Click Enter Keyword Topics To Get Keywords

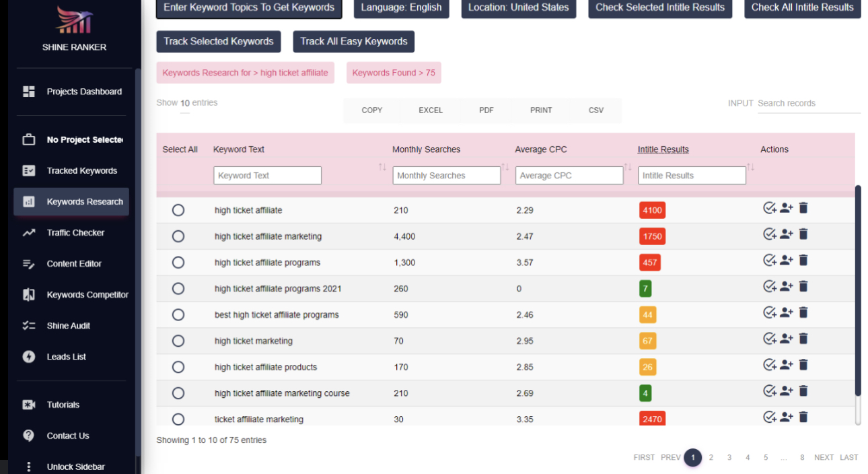tap(249, 7)
